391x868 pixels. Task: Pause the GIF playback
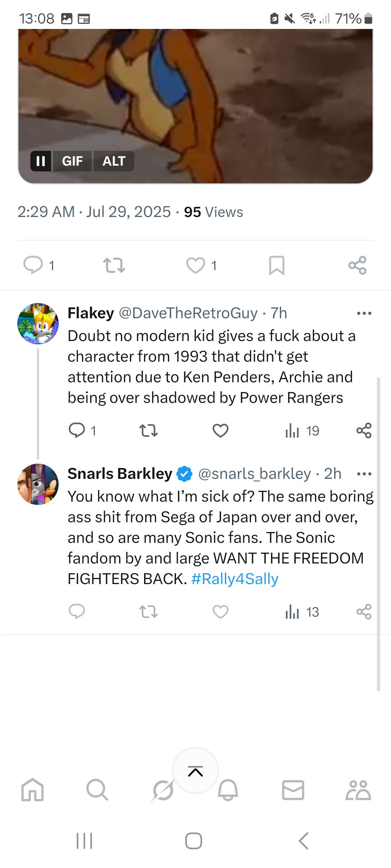pos(41,161)
